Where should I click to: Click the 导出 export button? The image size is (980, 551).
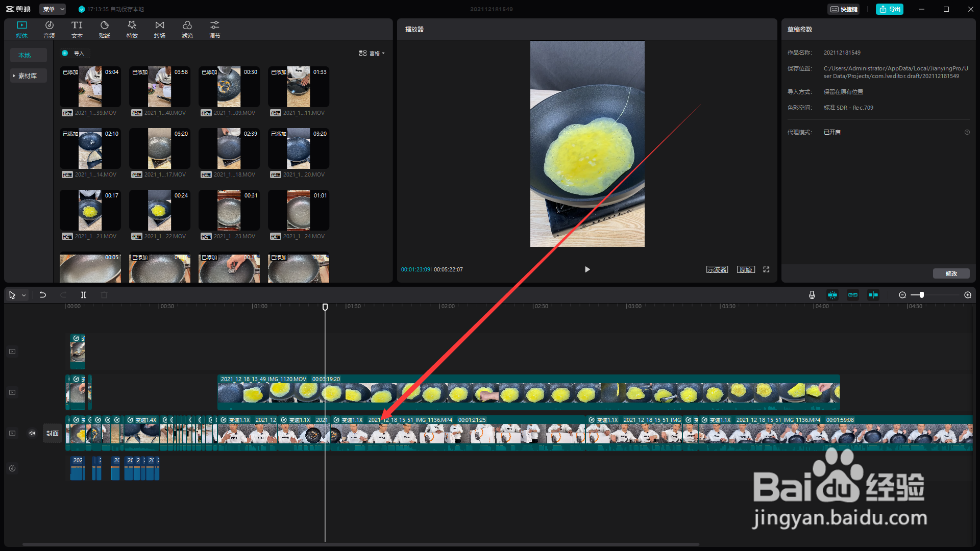click(890, 9)
